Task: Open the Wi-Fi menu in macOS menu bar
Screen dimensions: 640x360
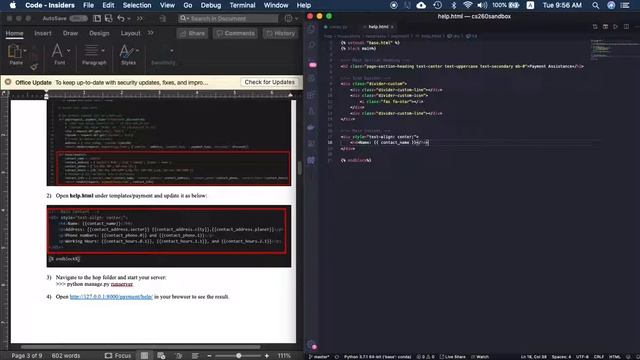Action: click(x=468, y=5)
